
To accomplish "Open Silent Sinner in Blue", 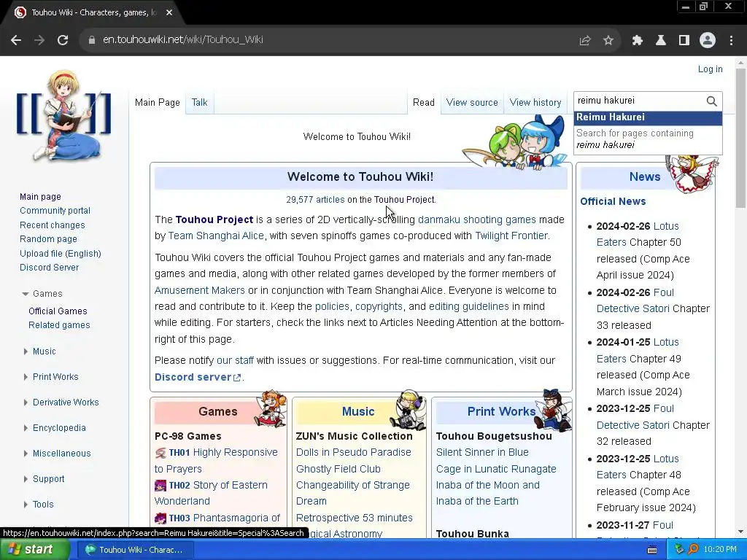I will pos(482,452).
